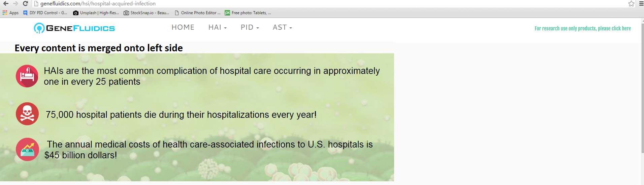Open the Chrome hamburger menu
Image resolution: width=644 pixels, height=185 pixels.
click(641, 4)
